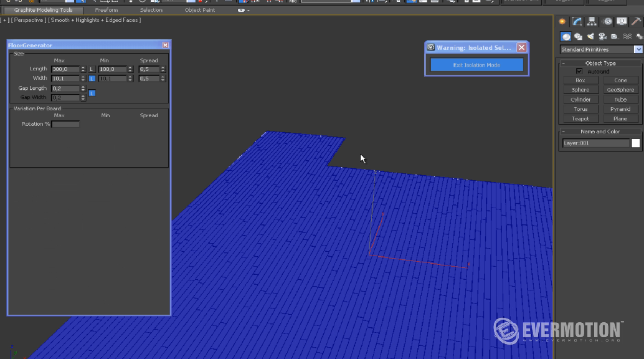Click the Length Min spinner arrows

coord(130,69)
